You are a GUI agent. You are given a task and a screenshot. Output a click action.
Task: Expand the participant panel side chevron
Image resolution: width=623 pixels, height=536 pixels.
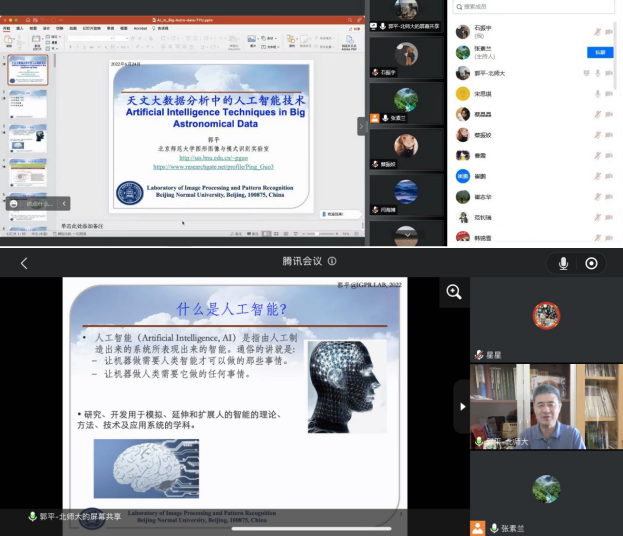point(362,125)
